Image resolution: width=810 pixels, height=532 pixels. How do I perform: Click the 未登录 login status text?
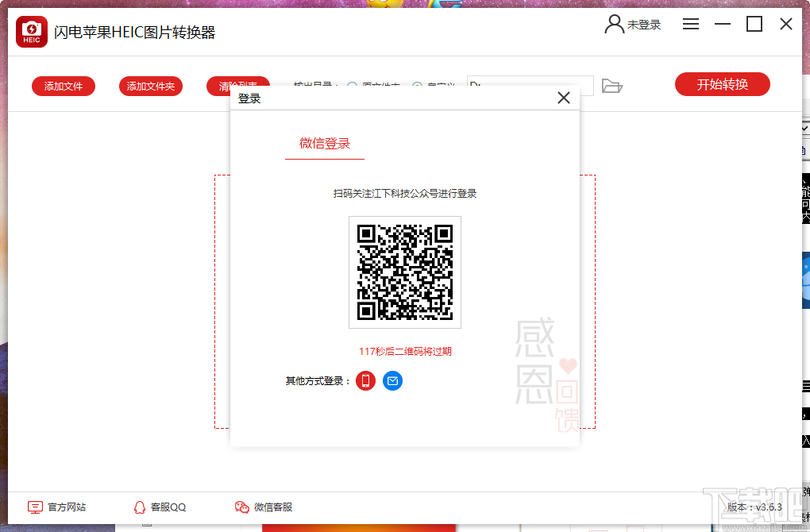click(x=644, y=25)
